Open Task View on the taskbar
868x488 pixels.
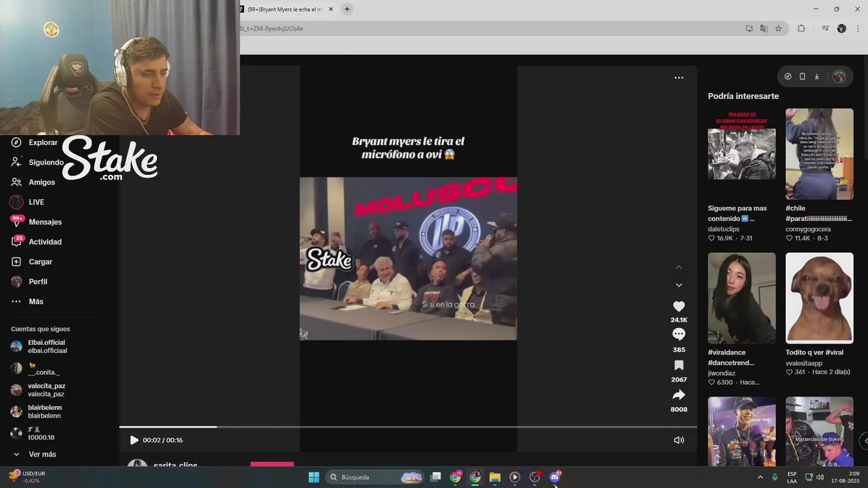point(436,477)
